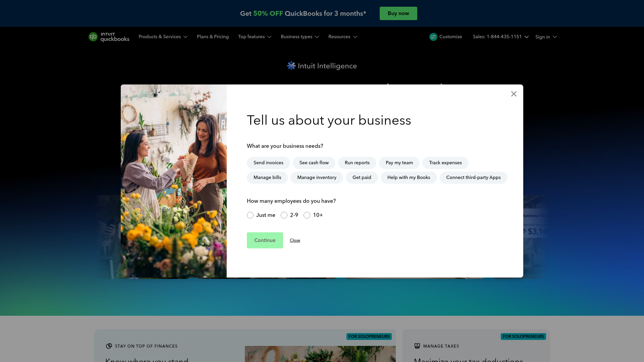Toggle the Pay my team chip
644x362 pixels.
click(399, 163)
